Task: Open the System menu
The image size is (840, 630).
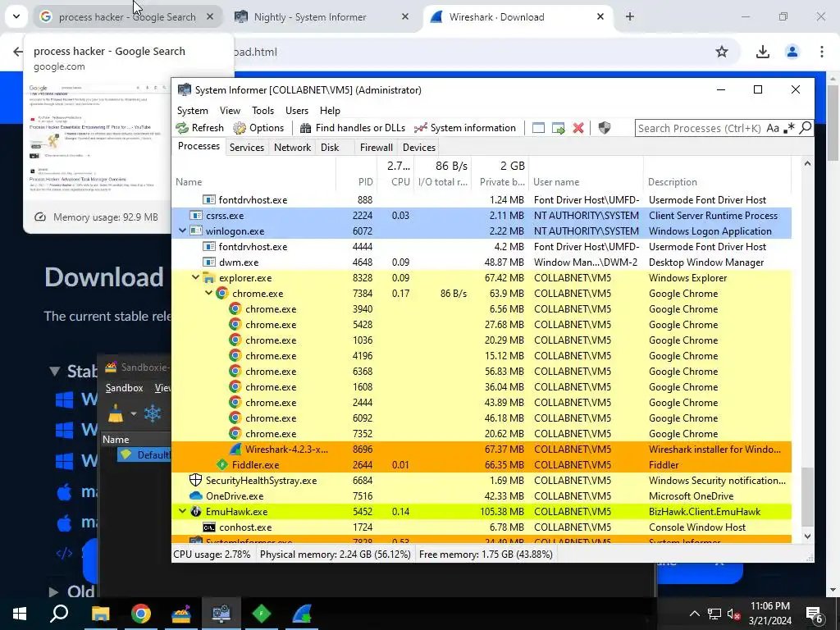Action: click(192, 111)
